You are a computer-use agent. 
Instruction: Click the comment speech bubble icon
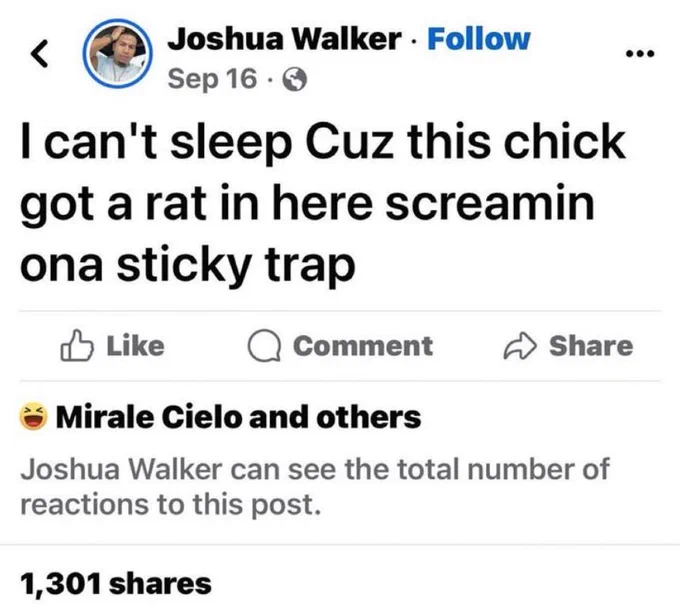263,347
